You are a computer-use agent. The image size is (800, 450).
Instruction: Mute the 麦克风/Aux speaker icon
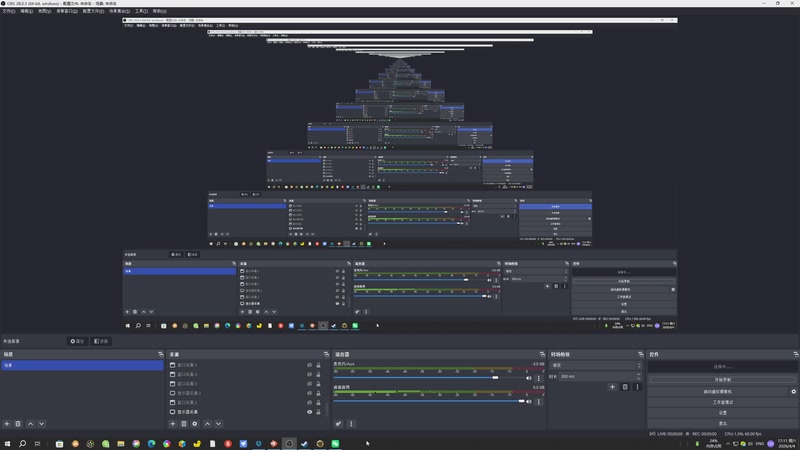[x=529, y=378]
